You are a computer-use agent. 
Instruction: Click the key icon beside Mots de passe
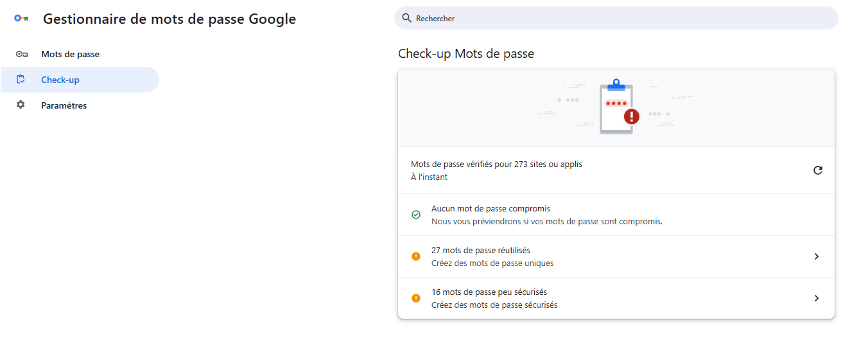[x=21, y=54]
